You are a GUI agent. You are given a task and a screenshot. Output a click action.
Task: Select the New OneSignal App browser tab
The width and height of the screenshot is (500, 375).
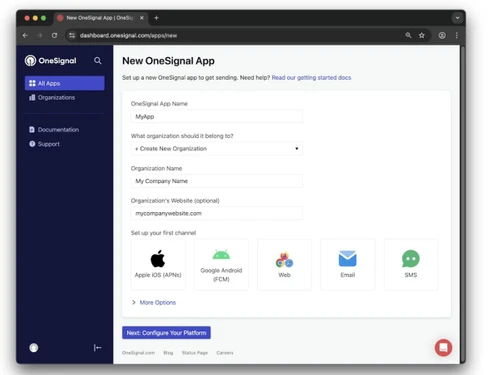(x=100, y=18)
